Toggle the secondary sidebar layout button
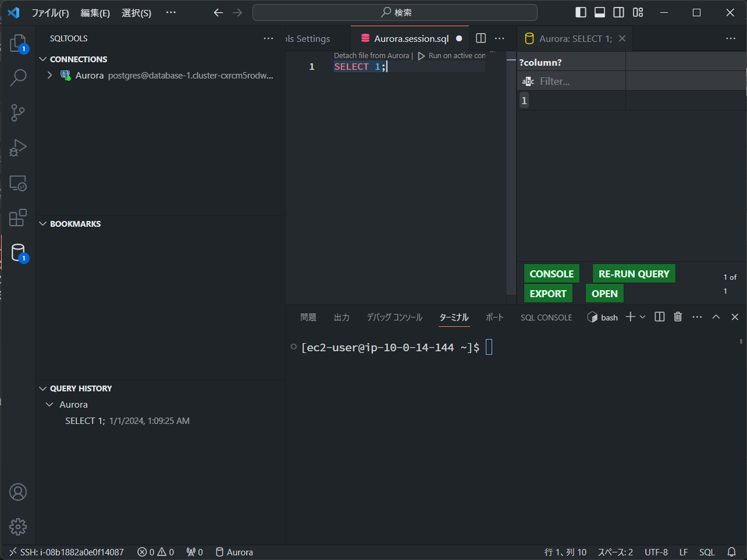The height and width of the screenshot is (560, 747). 619,12
